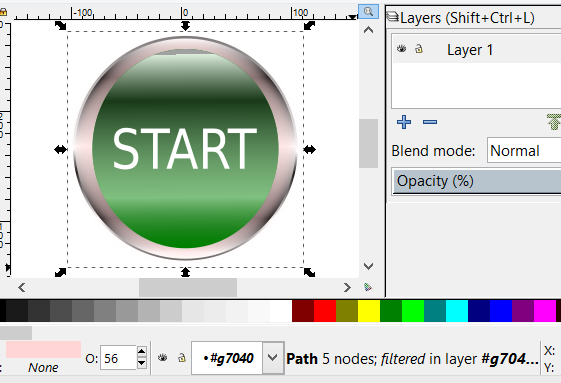Click the bottom-center scale handle of selection

(185, 272)
